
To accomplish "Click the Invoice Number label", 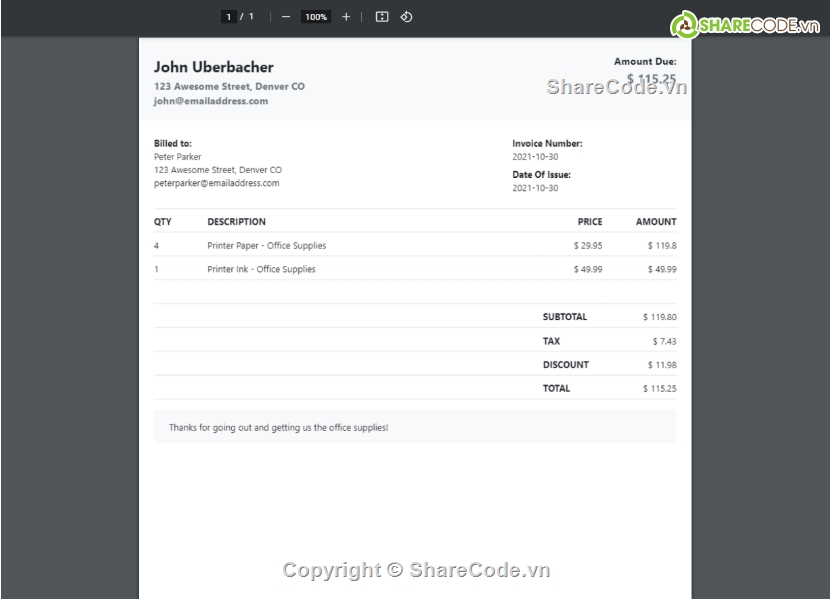I will (547, 143).
